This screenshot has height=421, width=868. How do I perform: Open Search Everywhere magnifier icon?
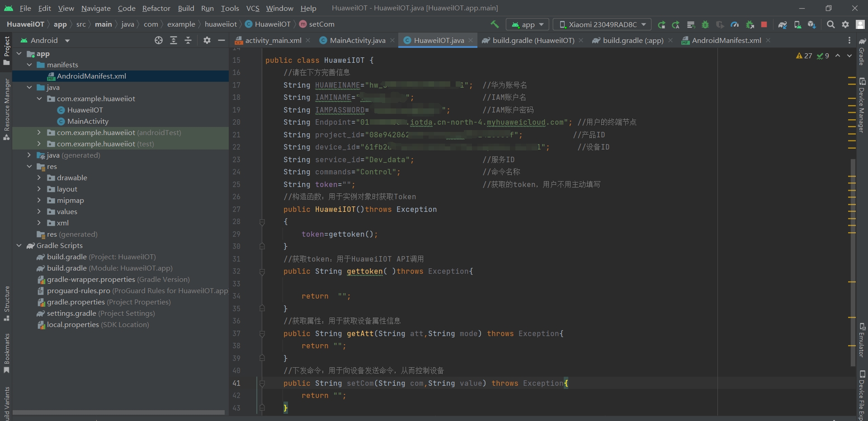[x=831, y=24]
